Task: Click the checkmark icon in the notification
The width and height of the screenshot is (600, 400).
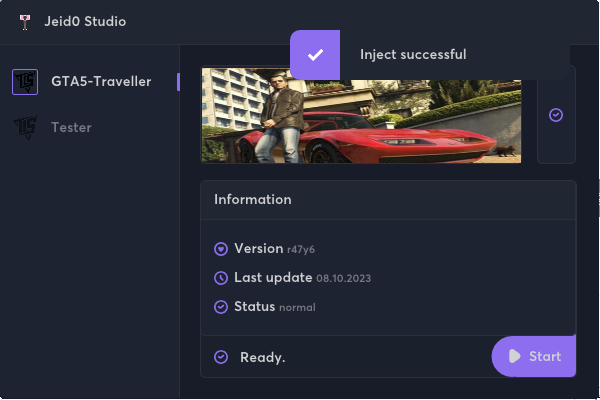Action: pyautogui.click(x=315, y=55)
